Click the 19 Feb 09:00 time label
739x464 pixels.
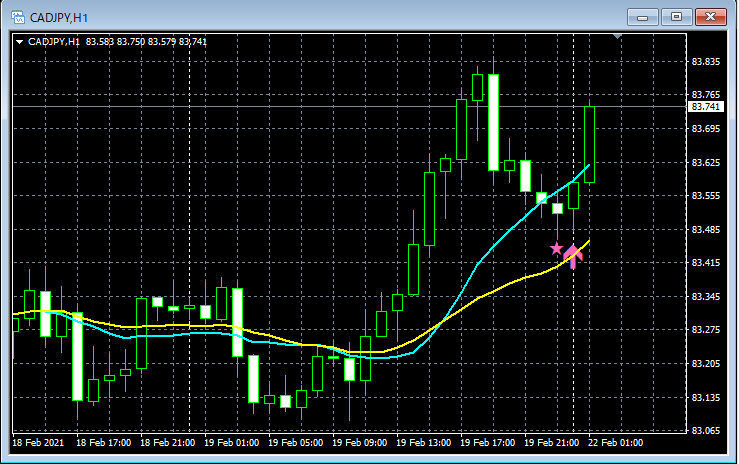click(x=360, y=443)
